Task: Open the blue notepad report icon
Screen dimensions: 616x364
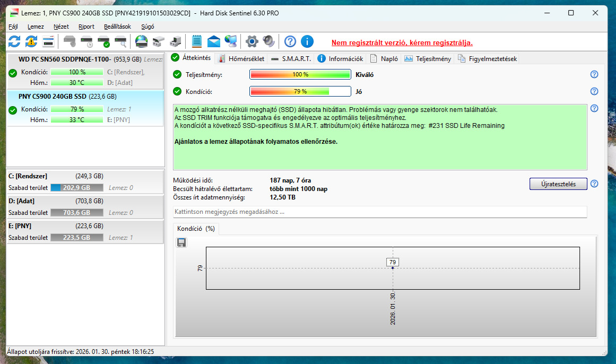Action: 197,41
